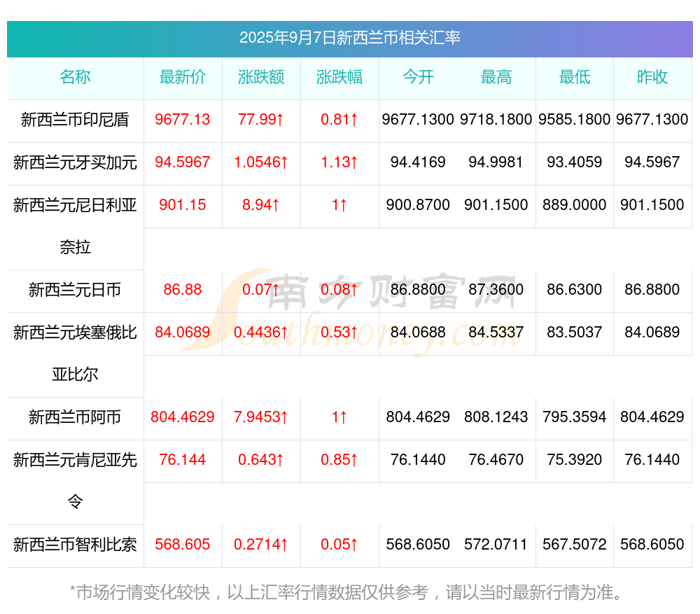
Task: Click the change amount 0.2714↑
Action: [x=261, y=545]
